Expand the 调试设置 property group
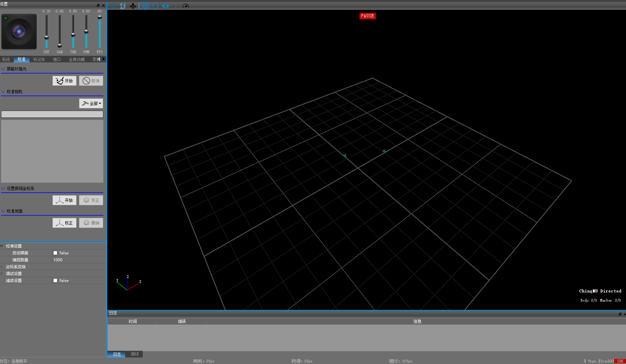Image resolution: width=626 pixels, height=364 pixels. click(2, 274)
